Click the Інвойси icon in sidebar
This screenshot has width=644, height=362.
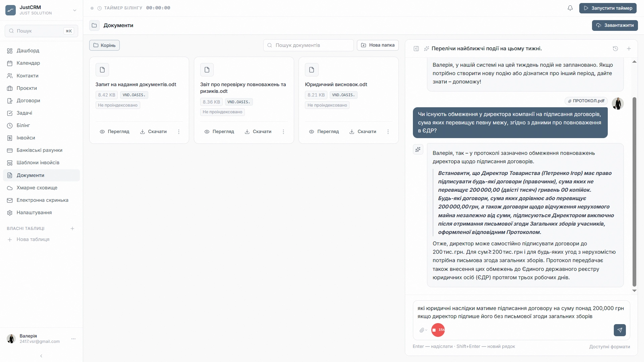(x=10, y=138)
